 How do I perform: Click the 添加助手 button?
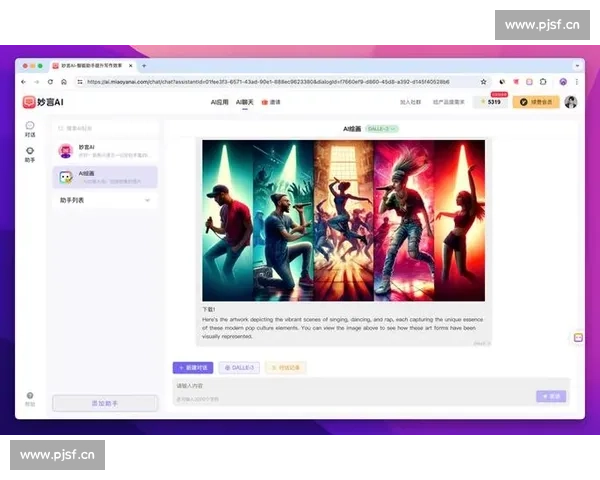pyautogui.click(x=105, y=403)
